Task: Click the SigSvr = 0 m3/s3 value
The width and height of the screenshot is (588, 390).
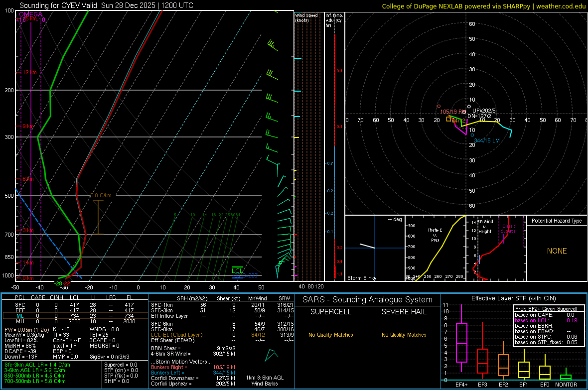Action: coord(110,357)
